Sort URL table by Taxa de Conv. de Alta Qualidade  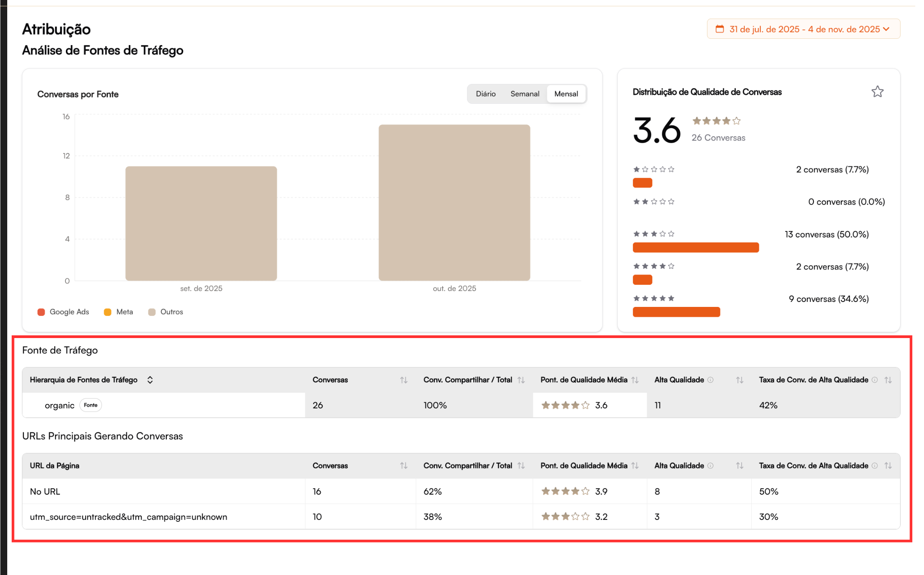(x=888, y=466)
